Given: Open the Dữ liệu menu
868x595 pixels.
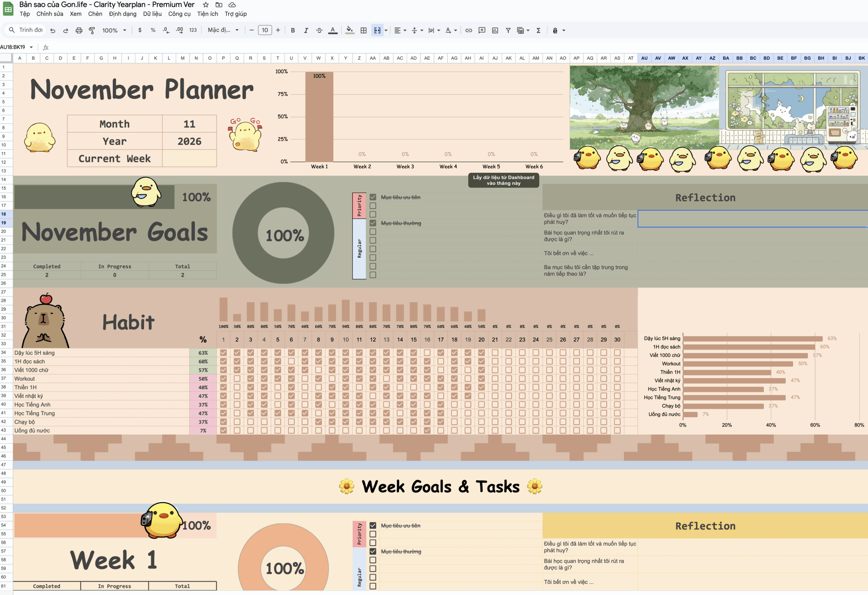Looking at the screenshot, I should tap(152, 14).
